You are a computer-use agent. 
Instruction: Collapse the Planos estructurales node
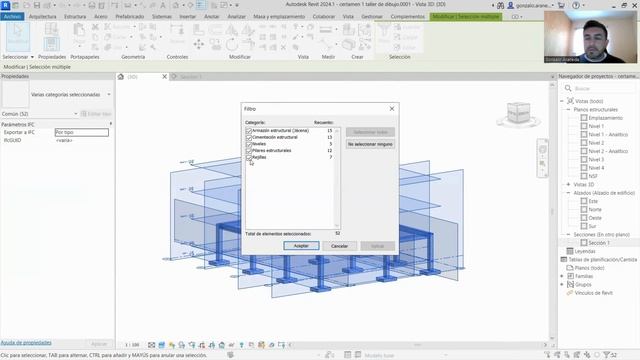click(x=568, y=109)
